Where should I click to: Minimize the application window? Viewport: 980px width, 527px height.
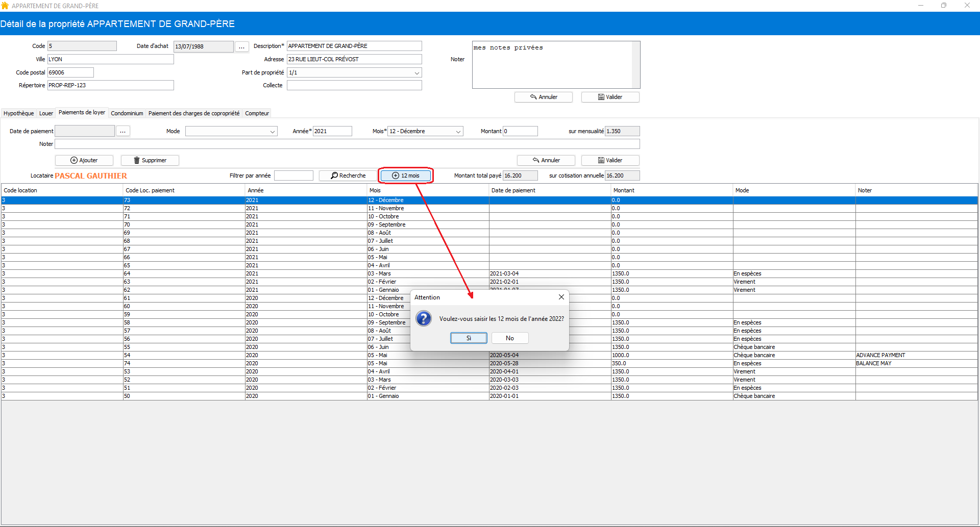[921, 6]
